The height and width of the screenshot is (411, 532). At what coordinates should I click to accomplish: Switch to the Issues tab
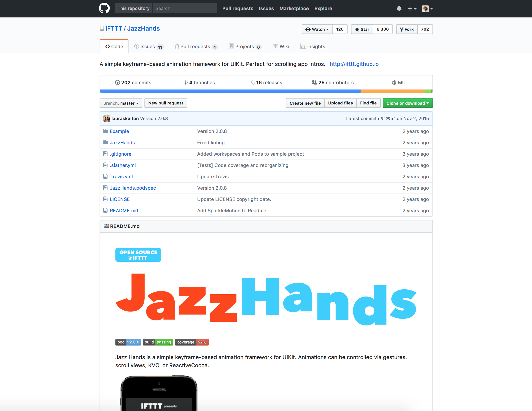pyautogui.click(x=149, y=46)
